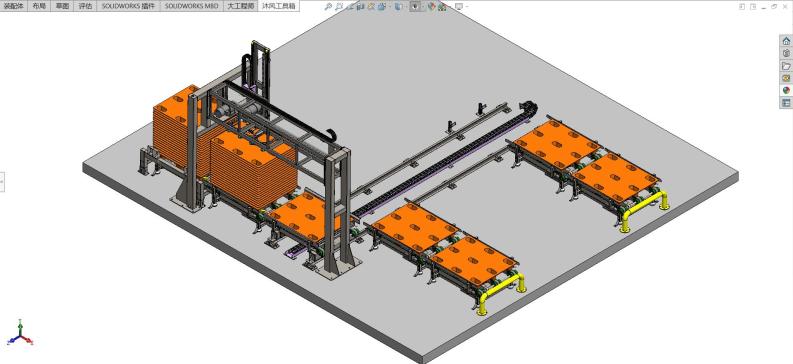Screen dimensions: 793x364
Task: Open the Custom Properties icon in task pane
Action: [786, 103]
